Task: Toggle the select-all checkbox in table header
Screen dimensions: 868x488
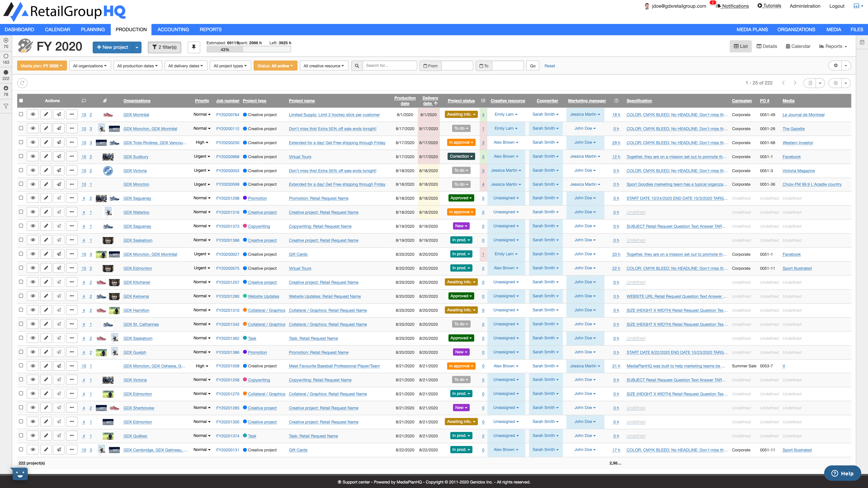Action: 21,101
